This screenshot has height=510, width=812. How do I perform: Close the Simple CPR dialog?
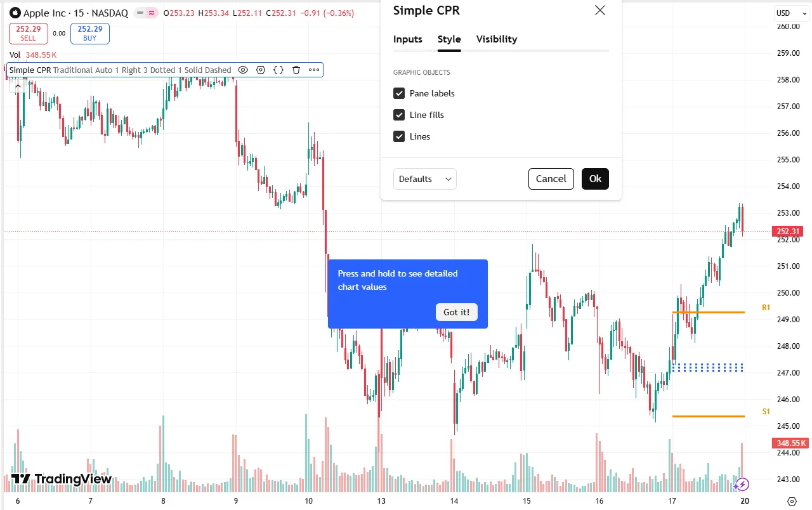tap(599, 10)
